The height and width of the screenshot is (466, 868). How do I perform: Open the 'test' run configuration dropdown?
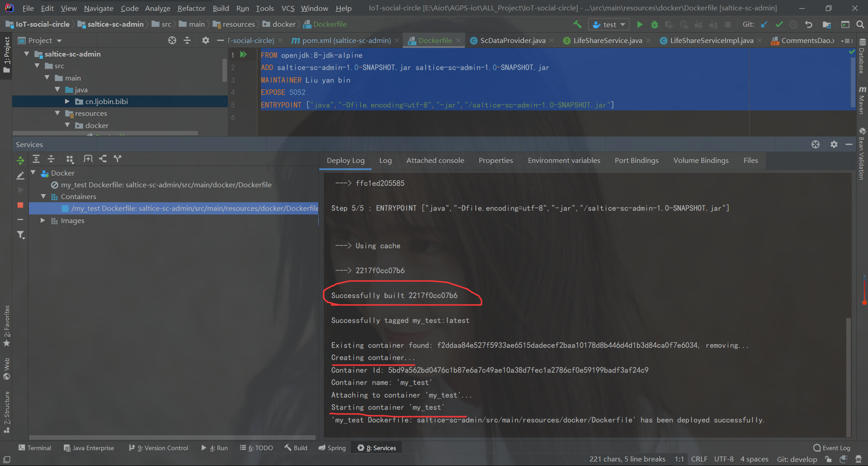[x=609, y=24]
